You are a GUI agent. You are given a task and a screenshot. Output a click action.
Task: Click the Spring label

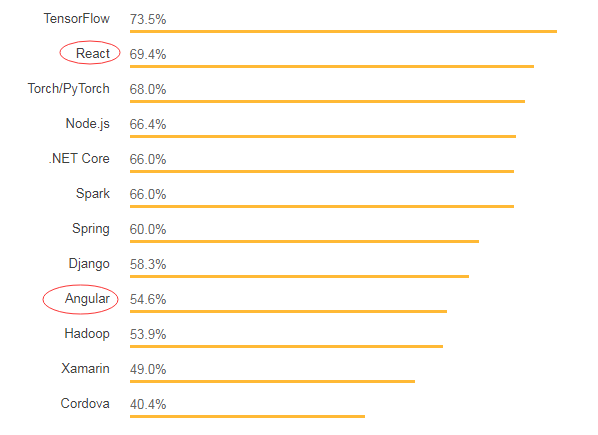pos(91,229)
